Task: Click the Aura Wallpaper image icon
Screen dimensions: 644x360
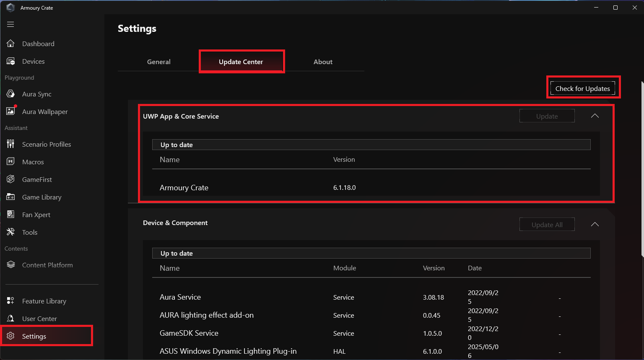Action: [x=10, y=111]
